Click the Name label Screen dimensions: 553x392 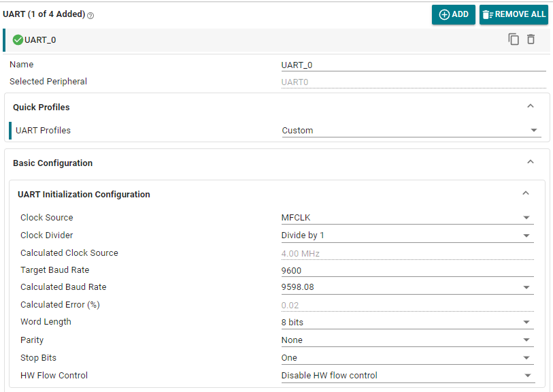click(22, 64)
